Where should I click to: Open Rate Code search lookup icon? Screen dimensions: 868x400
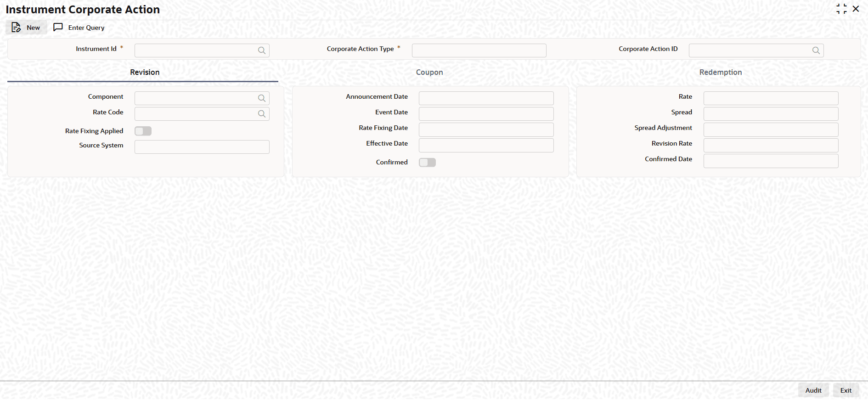(262, 114)
